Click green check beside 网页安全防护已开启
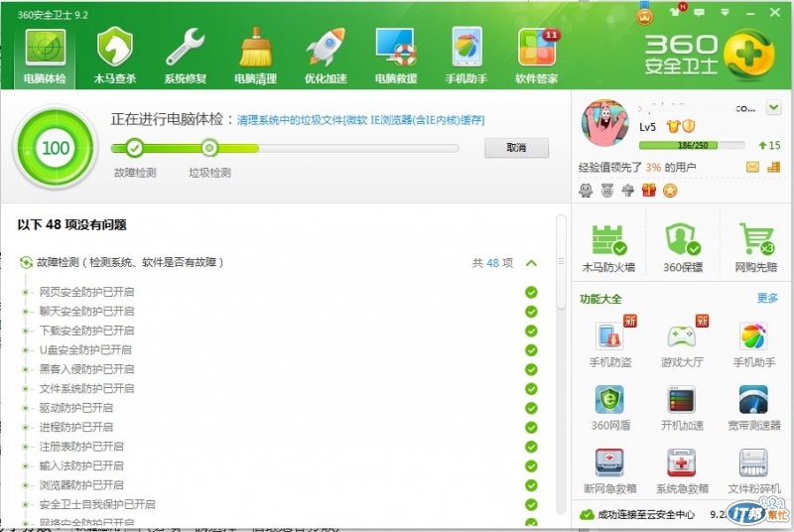794x532 pixels. click(531, 292)
